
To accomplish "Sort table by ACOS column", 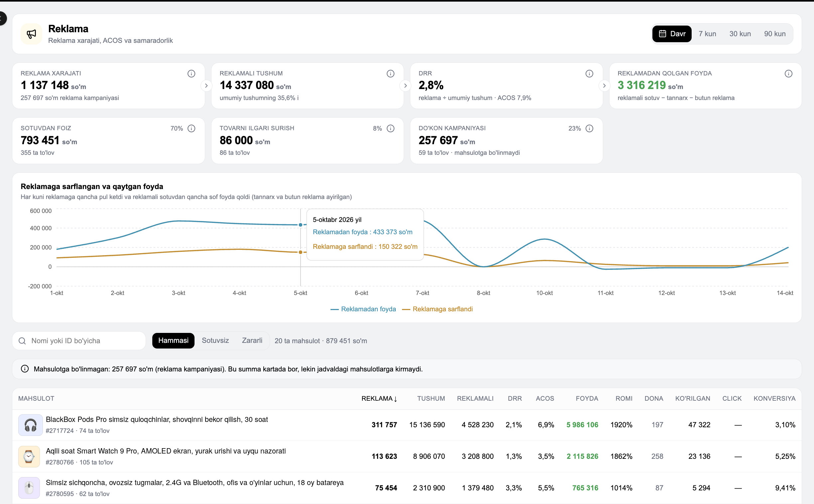I will coord(545,398).
